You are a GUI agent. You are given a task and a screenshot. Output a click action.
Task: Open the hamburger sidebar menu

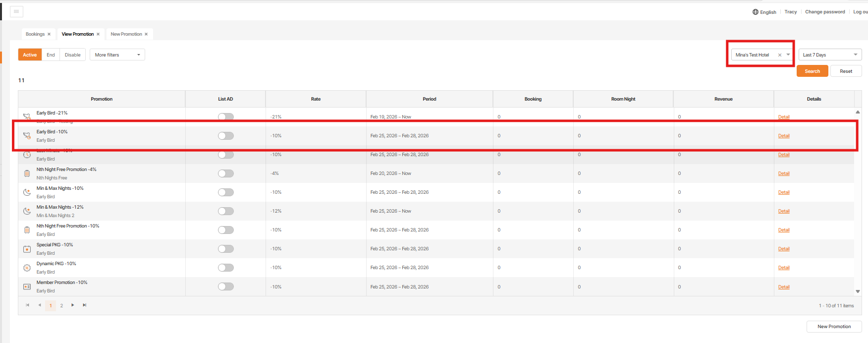(16, 11)
